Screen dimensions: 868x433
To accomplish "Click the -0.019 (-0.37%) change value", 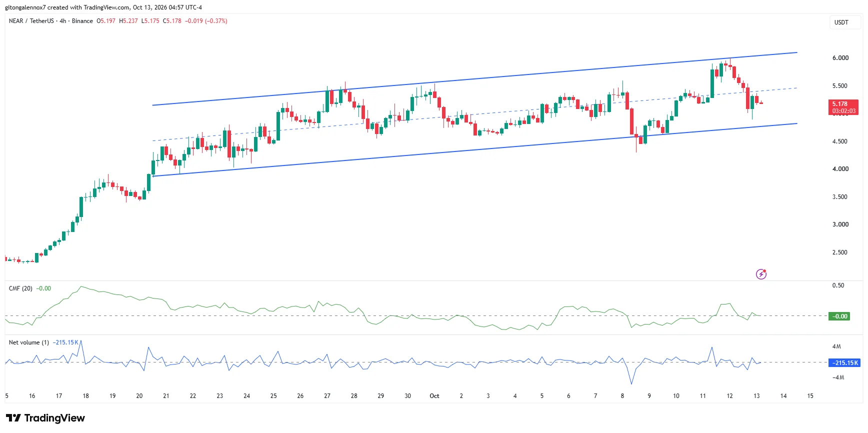I will pos(206,21).
